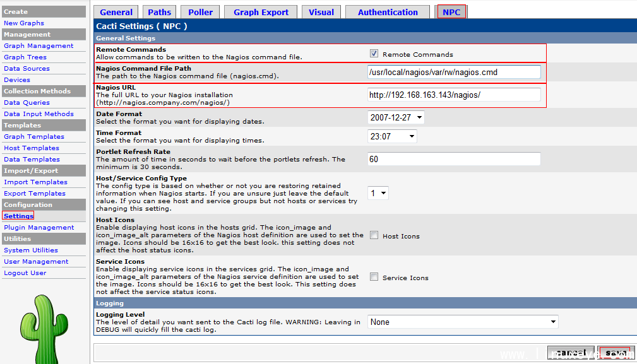Switch to the General tab
Viewport: 637px width, 364px height.
pyautogui.click(x=116, y=12)
